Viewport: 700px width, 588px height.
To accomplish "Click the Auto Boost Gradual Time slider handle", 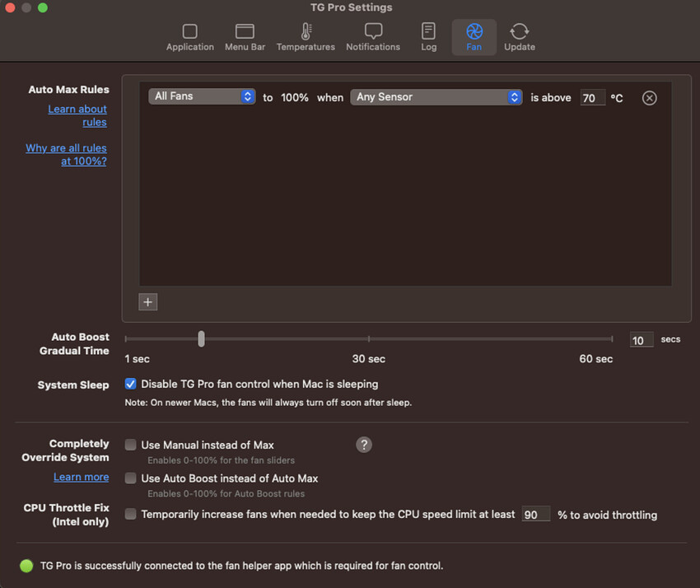I will pyautogui.click(x=201, y=338).
